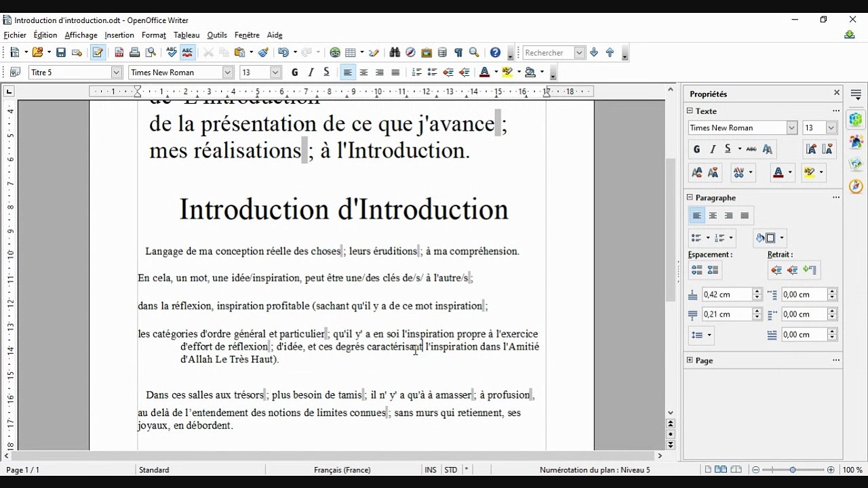Image resolution: width=868 pixels, height=488 pixels.
Task: Toggle AutoSpellcheck ABC underline button
Action: 187,52
